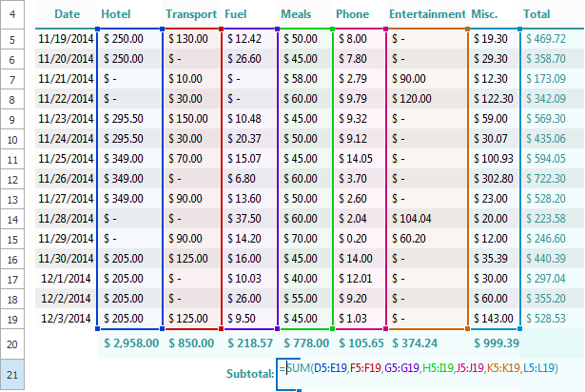The height and width of the screenshot is (392, 585).
Task: Select Hotel total $ 2,958.00
Action: (x=131, y=343)
